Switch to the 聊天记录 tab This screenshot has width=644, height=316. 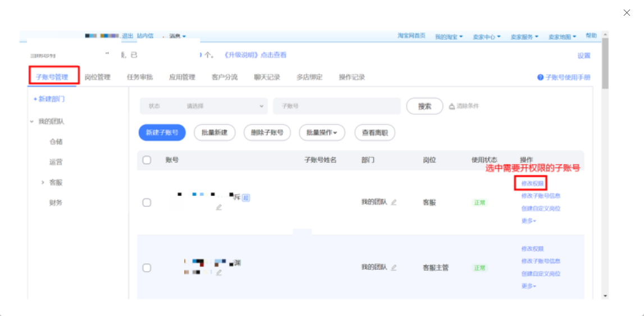(x=267, y=77)
